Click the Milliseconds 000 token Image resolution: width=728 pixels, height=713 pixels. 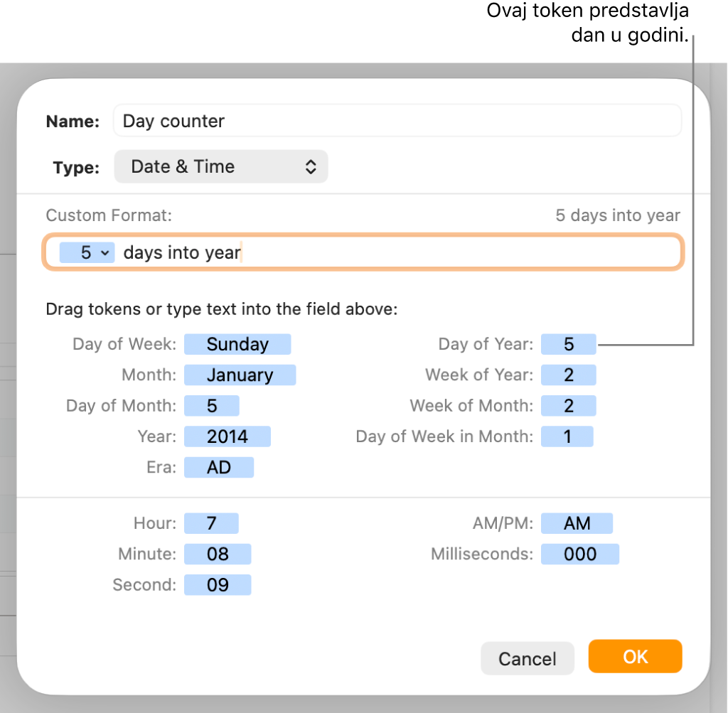pos(580,554)
